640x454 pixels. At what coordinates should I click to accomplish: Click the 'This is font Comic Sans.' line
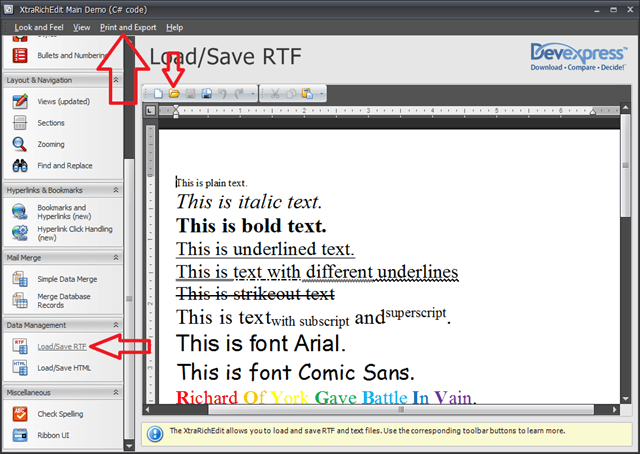(x=296, y=372)
